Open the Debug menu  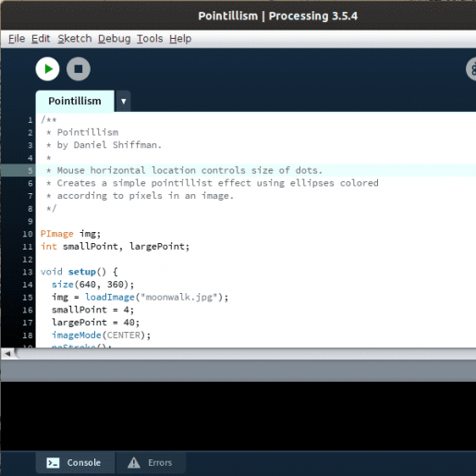115,39
